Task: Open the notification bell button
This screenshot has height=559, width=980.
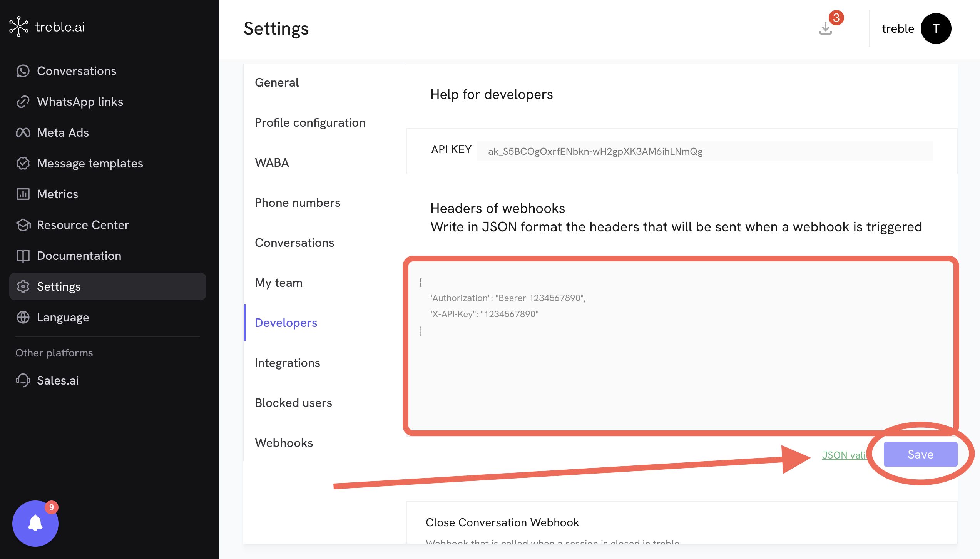Action: pos(35,524)
